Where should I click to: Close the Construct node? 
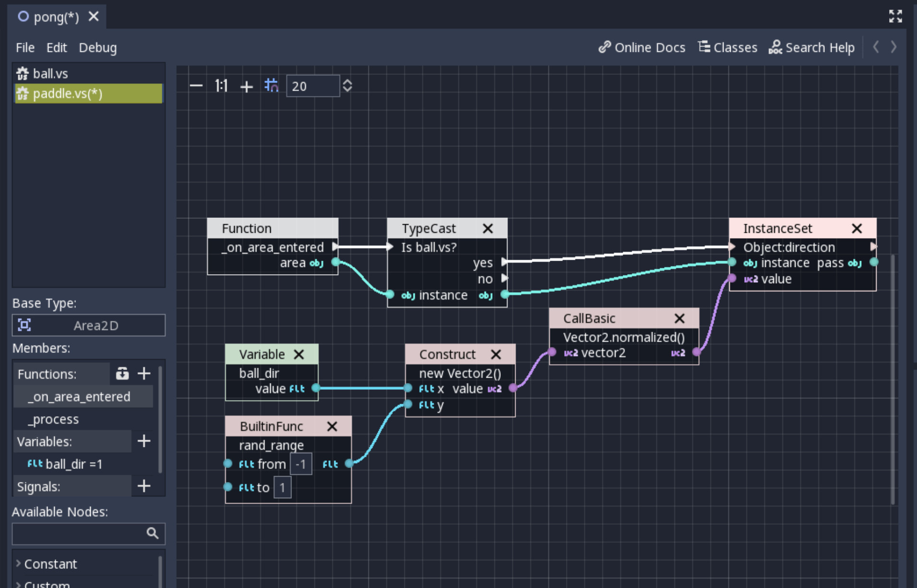[496, 354]
